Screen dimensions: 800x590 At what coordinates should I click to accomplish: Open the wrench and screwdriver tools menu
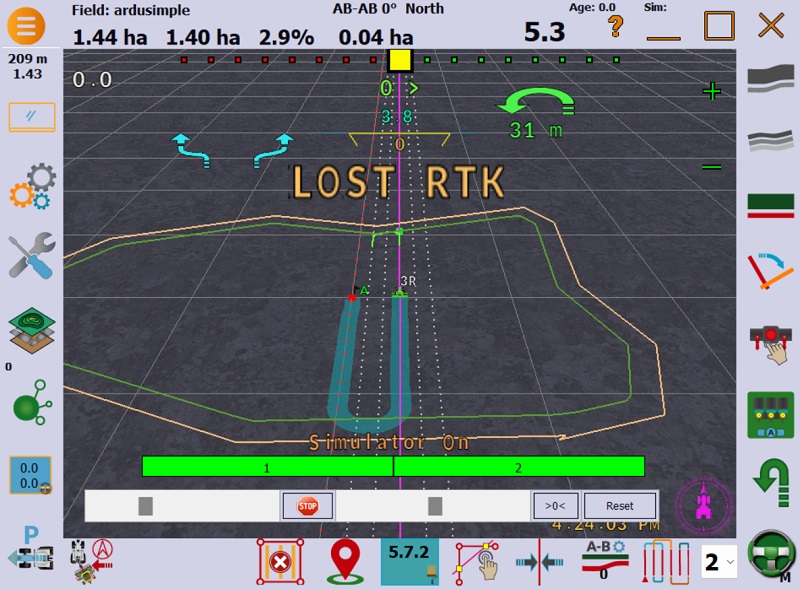tap(32, 256)
